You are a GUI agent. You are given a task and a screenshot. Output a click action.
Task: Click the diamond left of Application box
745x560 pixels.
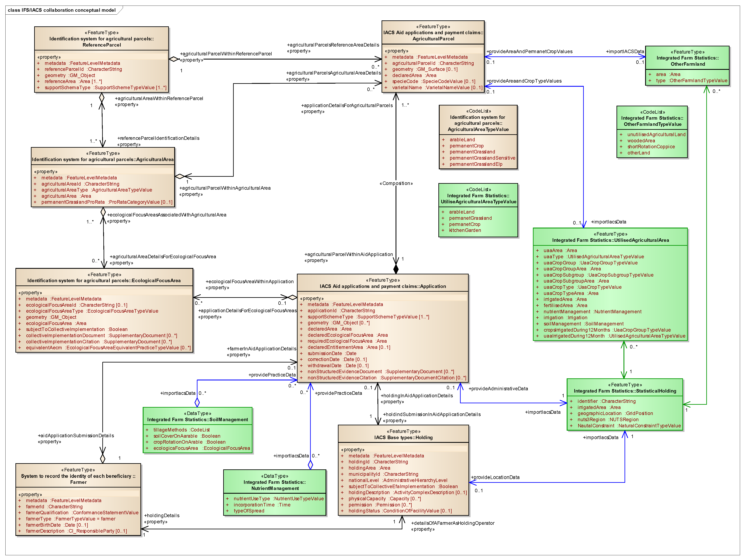(293, 298)
